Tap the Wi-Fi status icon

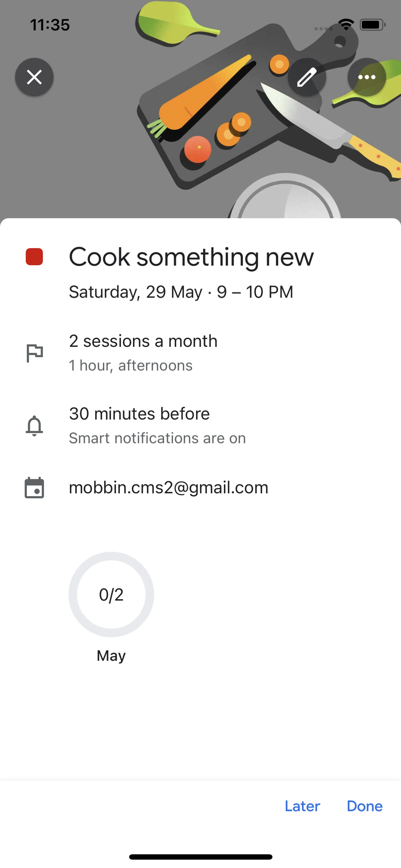pyautogui.click(x=346, y=24)
